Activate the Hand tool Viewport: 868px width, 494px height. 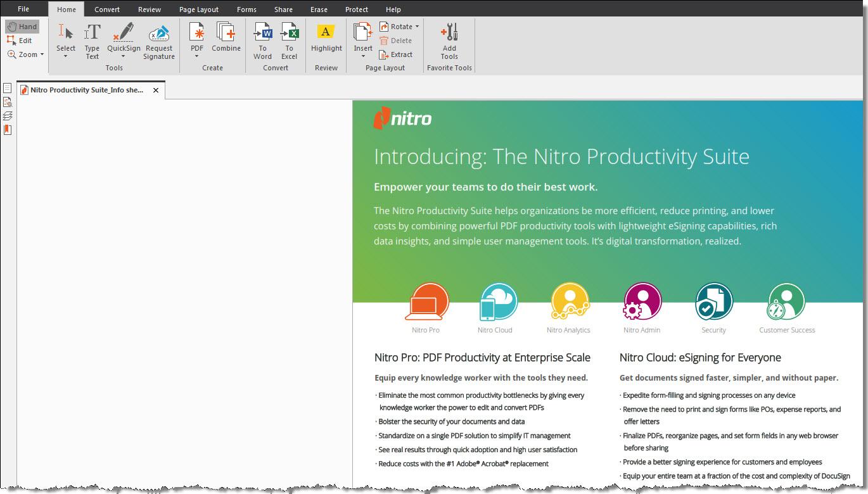tap(22, 27)
